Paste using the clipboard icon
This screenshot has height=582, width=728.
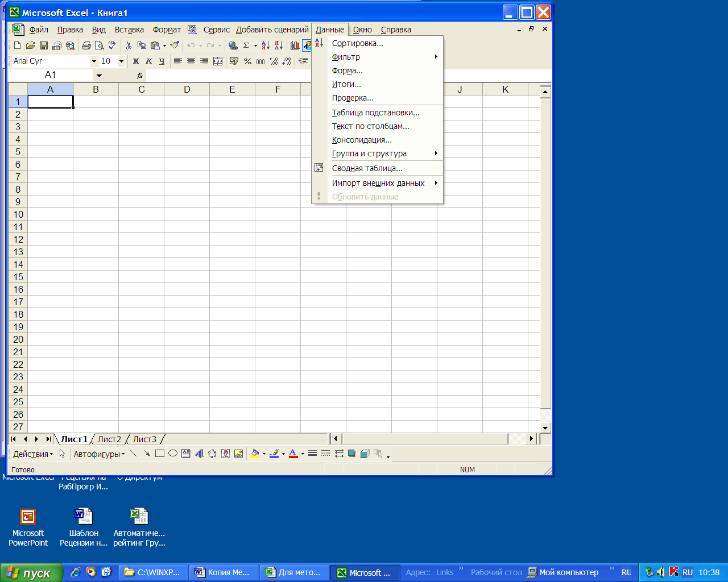[155, 45]
